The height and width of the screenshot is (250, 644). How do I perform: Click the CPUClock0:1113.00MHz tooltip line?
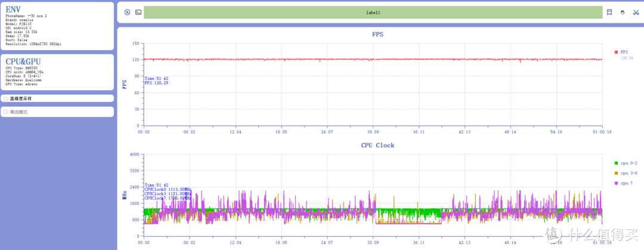(x=168, y=190)
